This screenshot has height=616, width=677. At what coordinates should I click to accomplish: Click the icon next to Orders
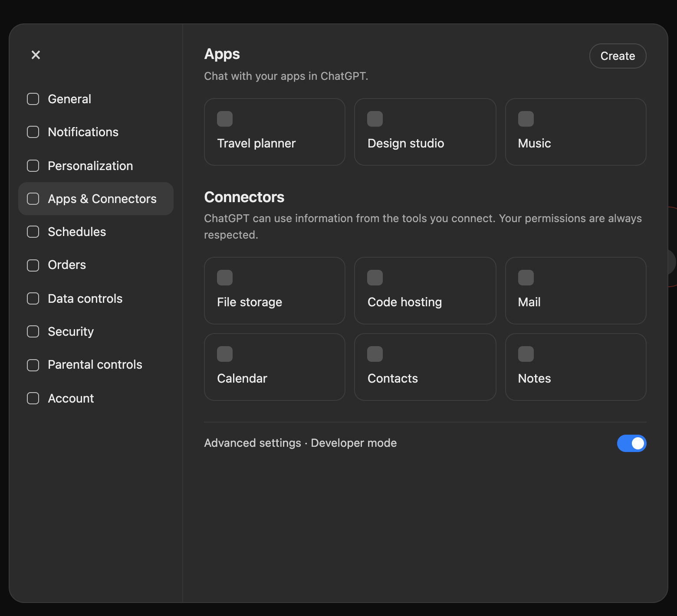point(33,265)
